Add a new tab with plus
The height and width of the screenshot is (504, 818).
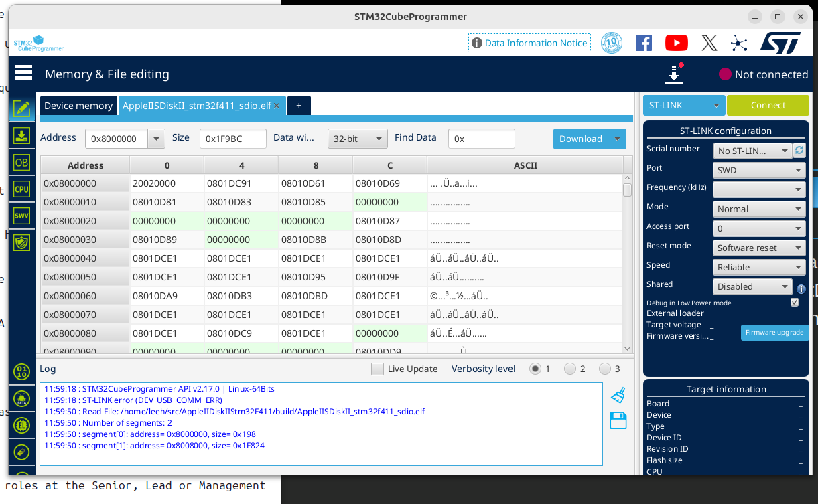pos(299,106)
